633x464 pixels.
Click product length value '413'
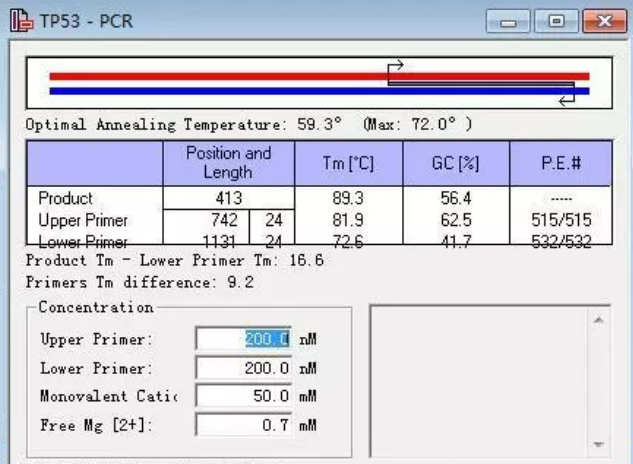tap(229, 198)
